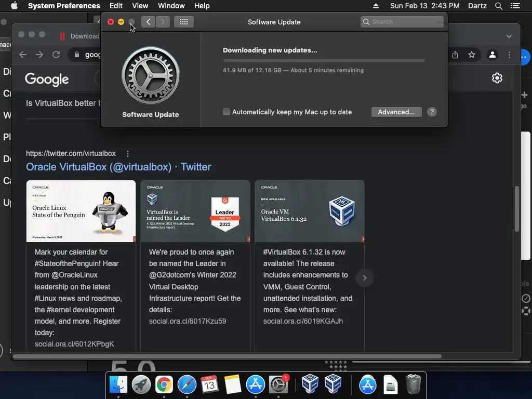
Task: Open the first VirtualBox icon in Dock
Action: click(310, 383)
